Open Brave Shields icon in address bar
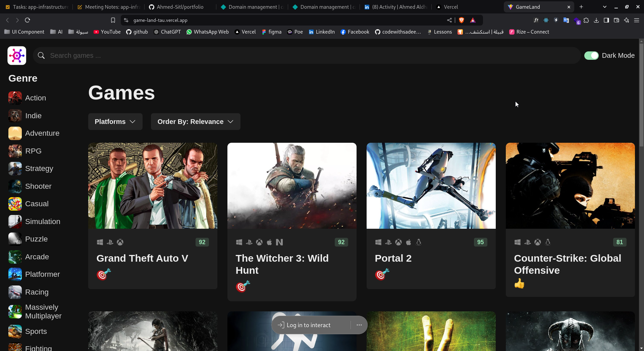The width and height of the screenshot is (644, 351). 462,20
